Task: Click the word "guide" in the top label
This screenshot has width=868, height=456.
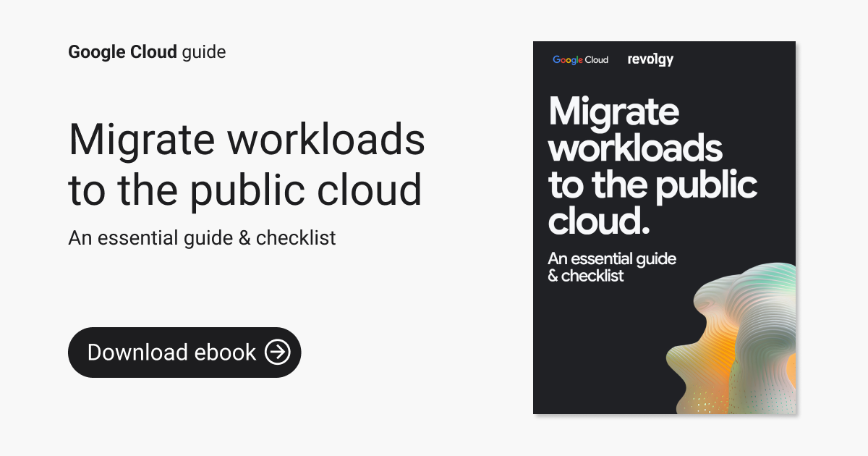Action: tap(204, 52)
